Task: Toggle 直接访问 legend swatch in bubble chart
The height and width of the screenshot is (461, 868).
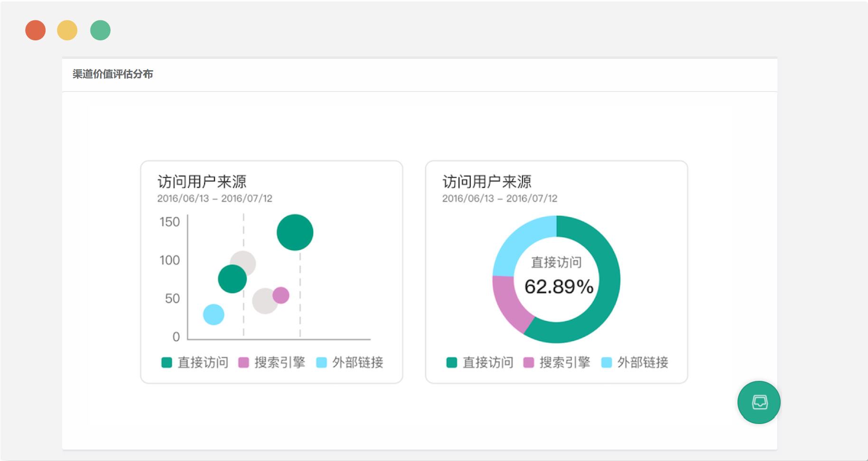Action: coord(167,363)
